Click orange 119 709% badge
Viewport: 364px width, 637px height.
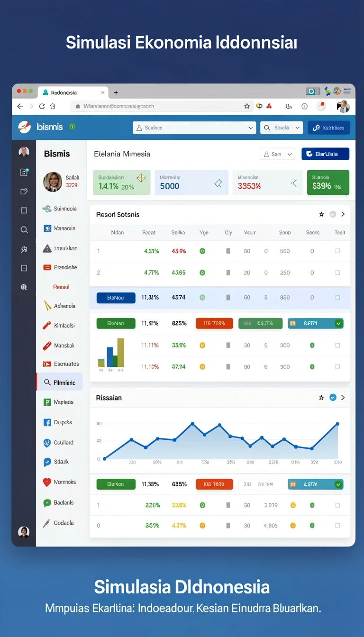coord(214,323)
